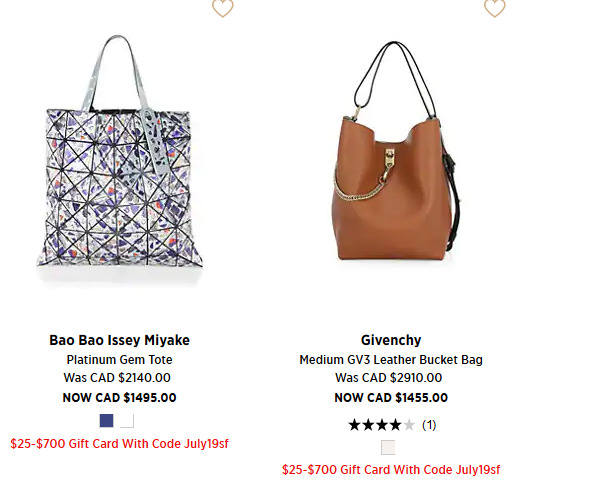Viewport: 598px width, 504px height.
Task: Open the Platinum Gem Tote product image
Action: (119, 156)
